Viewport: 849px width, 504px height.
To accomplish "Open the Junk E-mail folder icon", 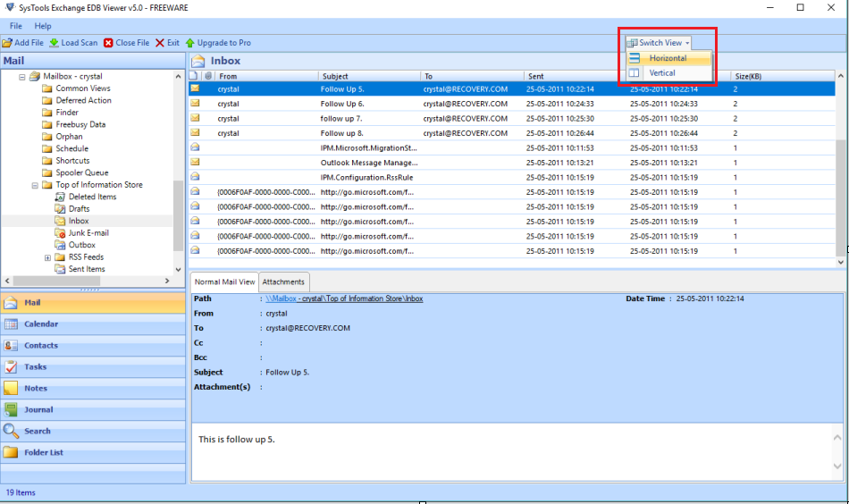I will [60, 232].
